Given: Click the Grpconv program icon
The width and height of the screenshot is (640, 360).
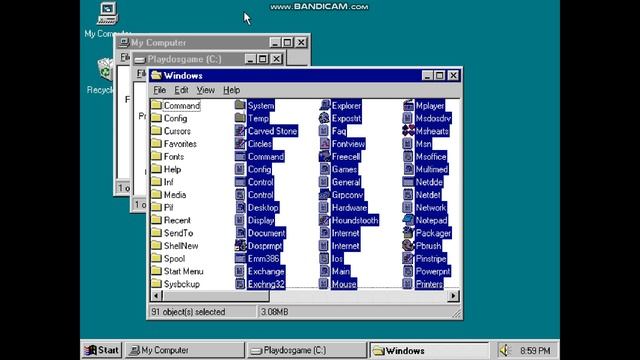Looking at the screenshot, I should pyautogui.click(x=324, y=195).
